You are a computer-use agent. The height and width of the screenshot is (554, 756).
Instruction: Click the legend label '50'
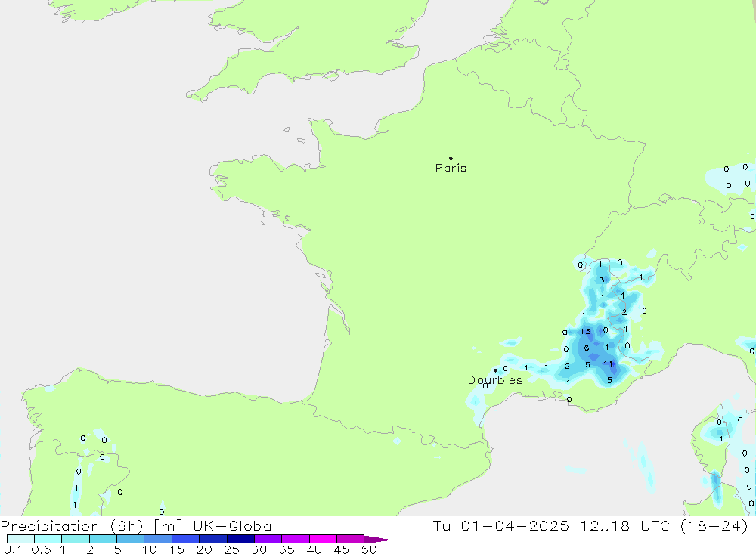(369, 549)
